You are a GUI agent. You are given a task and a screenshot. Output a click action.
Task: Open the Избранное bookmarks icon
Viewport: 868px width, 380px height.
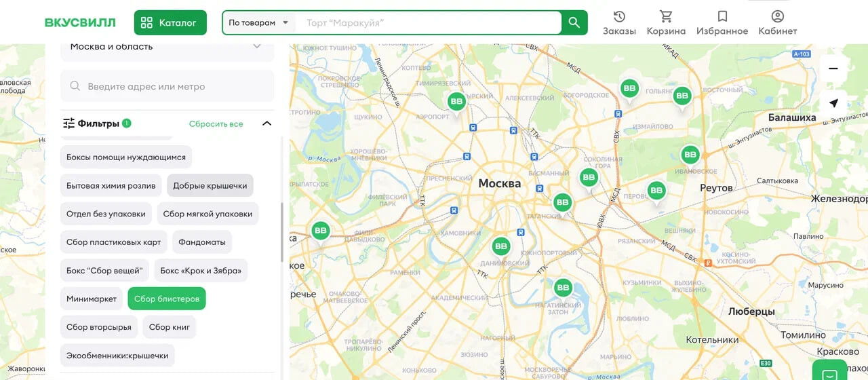[722, 22]
